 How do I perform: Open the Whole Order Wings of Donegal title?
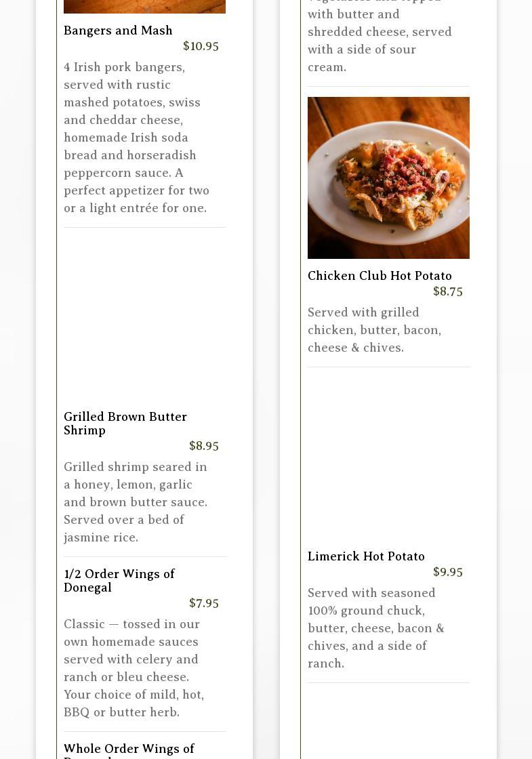coord(129,750)
